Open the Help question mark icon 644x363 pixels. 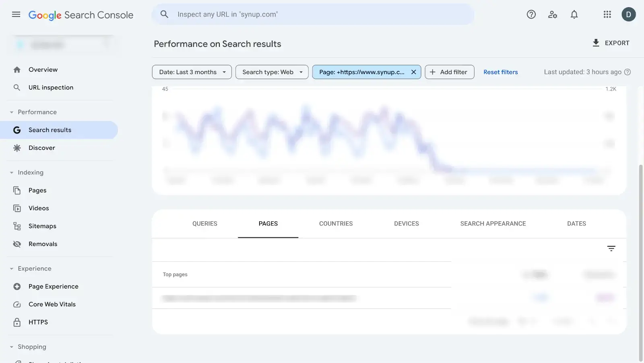(x=531, y=14)
